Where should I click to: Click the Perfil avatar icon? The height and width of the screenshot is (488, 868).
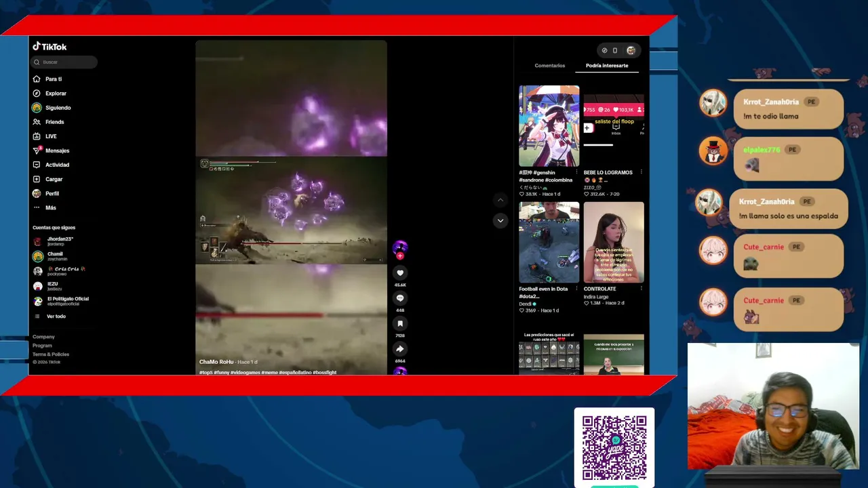pyautogui.click(x=37, y=193)
